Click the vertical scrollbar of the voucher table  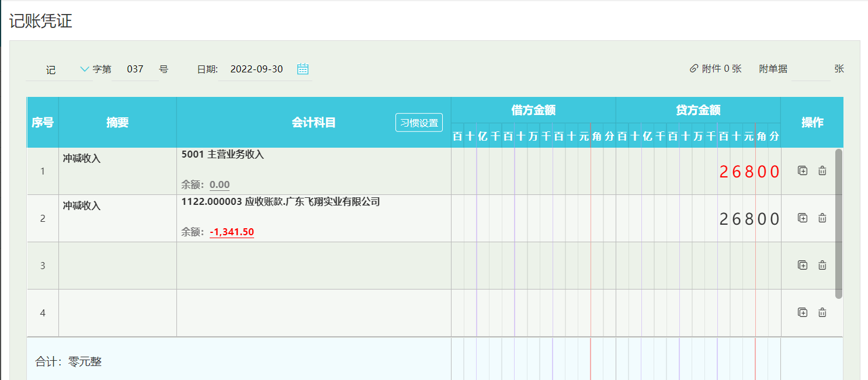tap(839, 223)
